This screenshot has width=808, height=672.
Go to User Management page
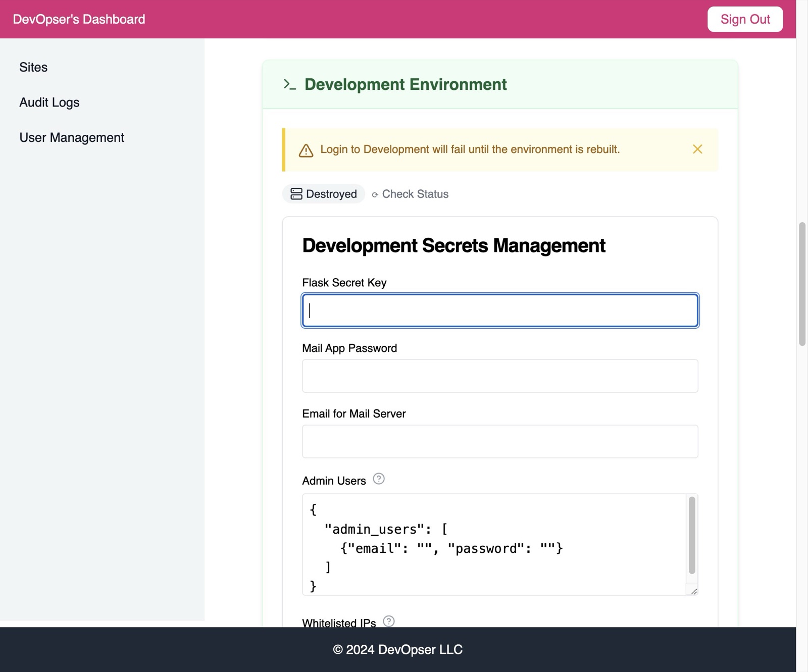pyautogui.click(x=72, y=138)
